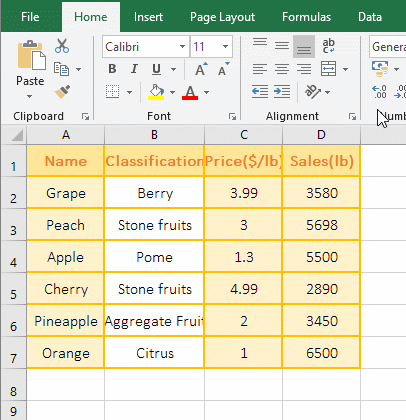
Task: Toggle Bold formatting
Action: [x=112, y=69]
